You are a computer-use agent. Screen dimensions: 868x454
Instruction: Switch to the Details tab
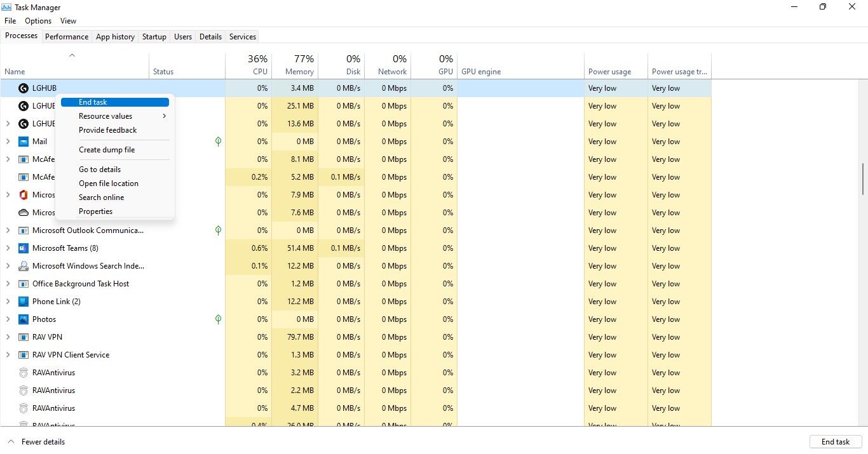[210, 37]
